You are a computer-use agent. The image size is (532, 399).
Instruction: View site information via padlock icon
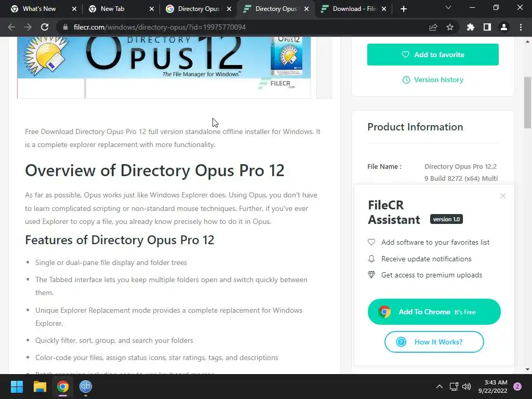coord(65,27)
